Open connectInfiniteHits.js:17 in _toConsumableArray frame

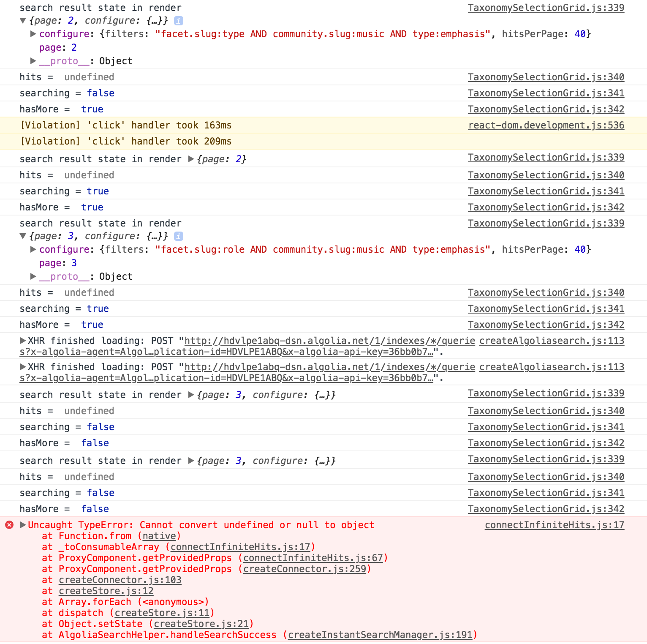pyautogui.click(x=240, y=547)
